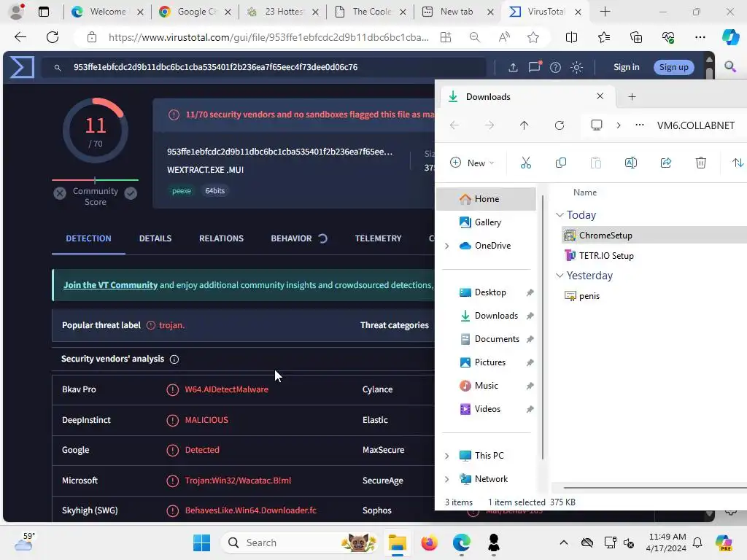Viewport: 747px width, 560px height.
Task: Click the Community Score upvote check icon
Action: [131, 192]
